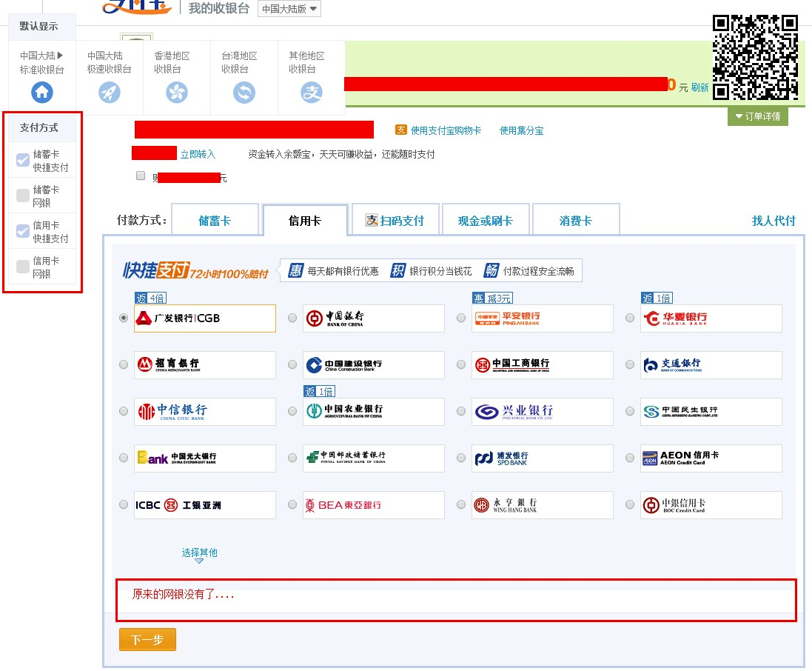This screenshot has height=671, width=812.
Task: Click the 每天都有银行优惠 text
Action: click(343, 271)
